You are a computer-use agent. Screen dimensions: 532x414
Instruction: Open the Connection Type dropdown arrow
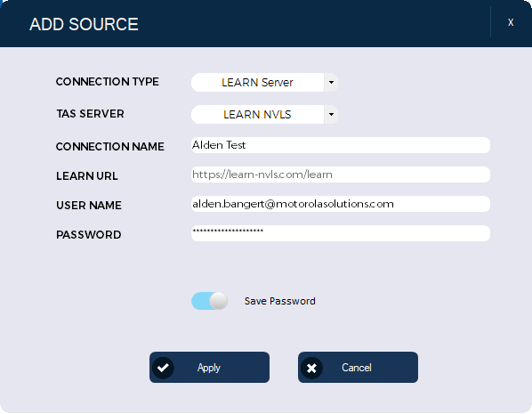(x=331, y=82)
